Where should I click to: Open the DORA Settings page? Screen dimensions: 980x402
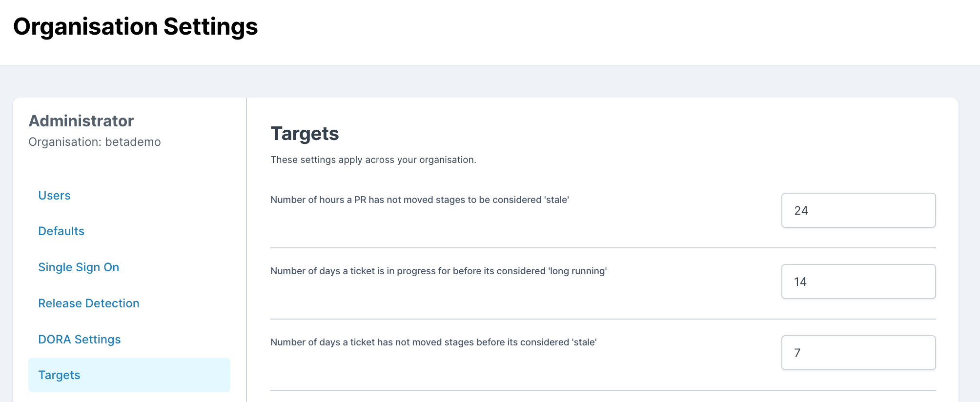click(x=80, y=340)
